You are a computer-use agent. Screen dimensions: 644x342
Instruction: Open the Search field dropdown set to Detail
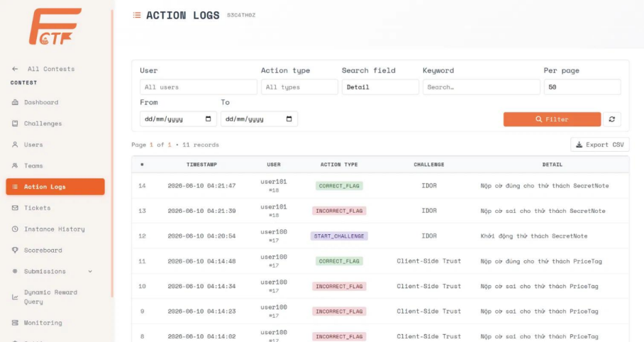tap(380, 87)
